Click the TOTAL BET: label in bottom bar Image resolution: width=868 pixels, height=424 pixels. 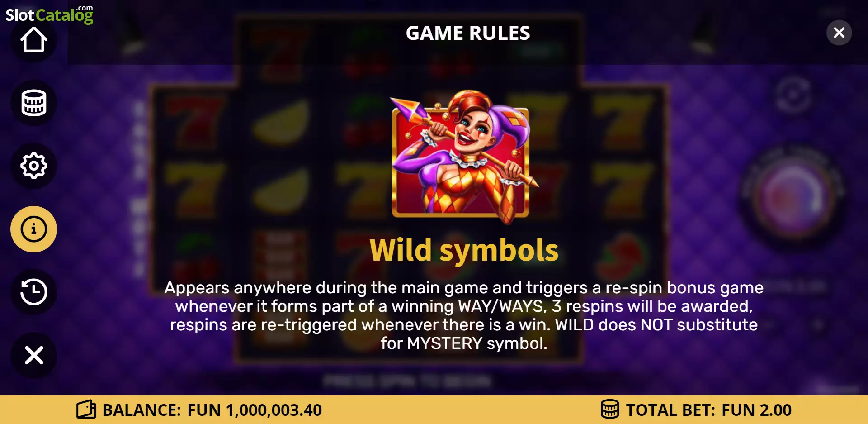click(671, 410)
